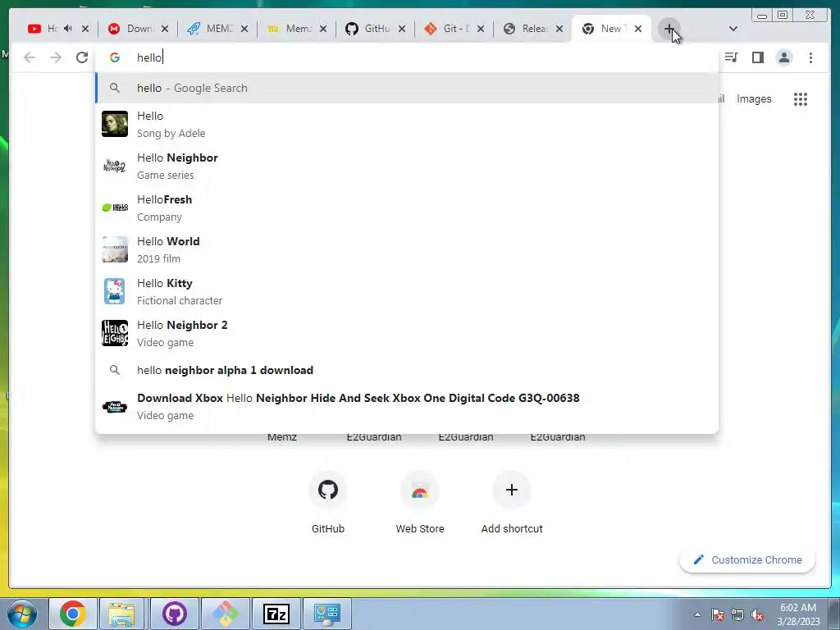
Task: Close the MEMZ rocket tab
Action: point(244,29)
